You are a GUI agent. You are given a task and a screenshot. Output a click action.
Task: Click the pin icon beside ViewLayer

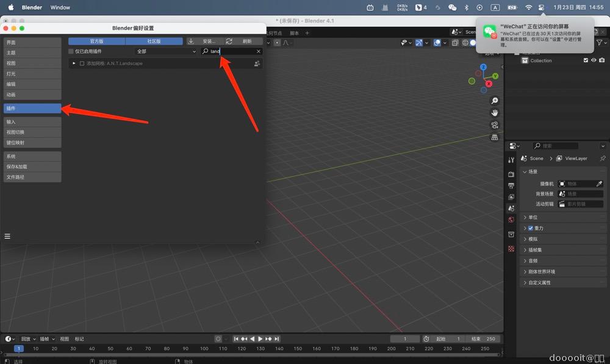click(603, 159)
